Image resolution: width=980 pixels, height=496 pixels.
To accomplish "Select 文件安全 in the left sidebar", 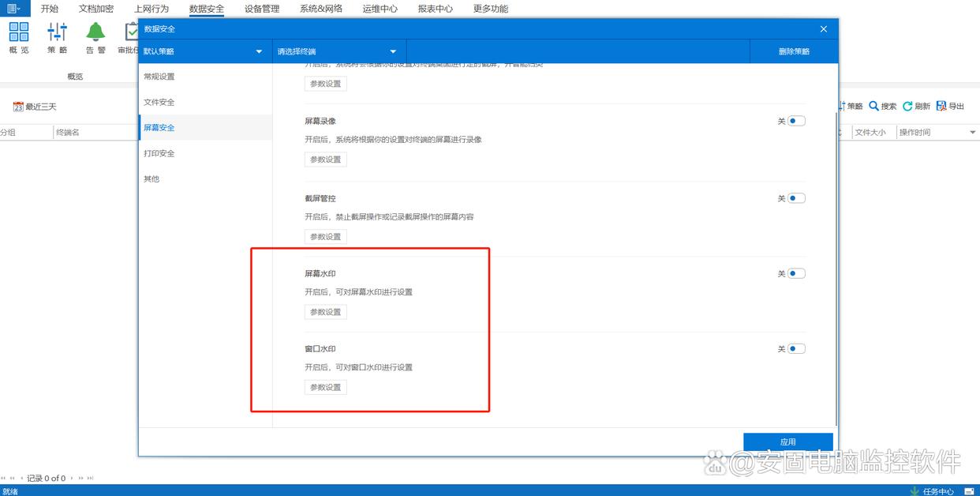I will coord(159,102).
